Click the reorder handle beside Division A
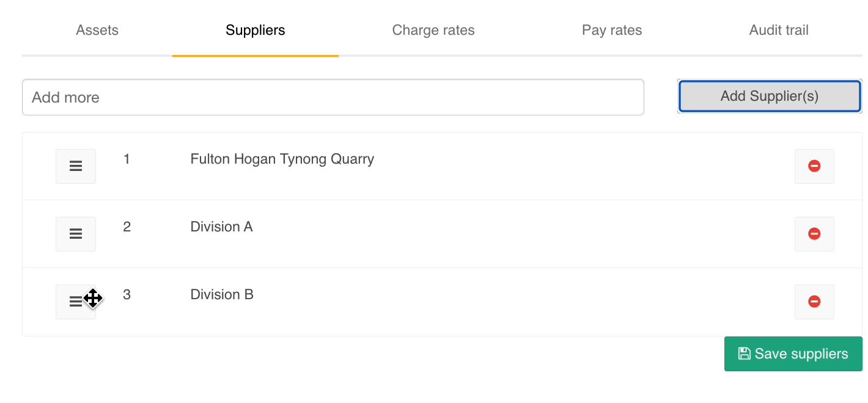 tap(76, 234)
